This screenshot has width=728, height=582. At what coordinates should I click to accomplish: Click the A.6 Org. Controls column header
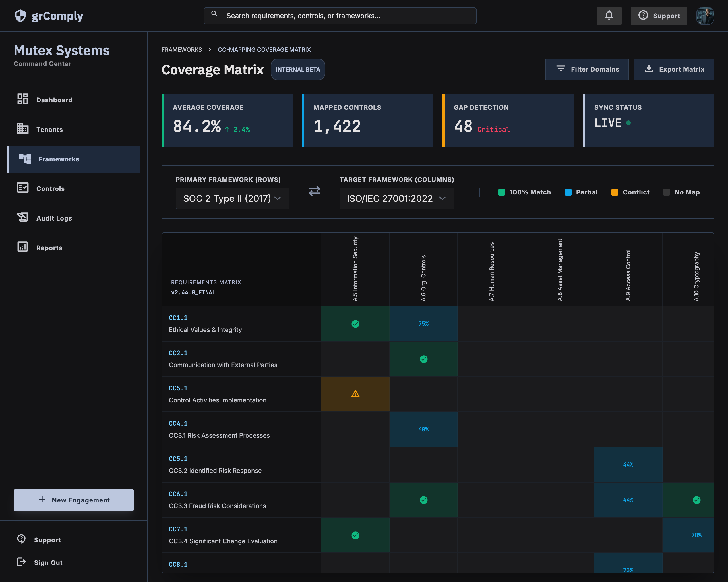pyautogui.click(x=423, y=269)
